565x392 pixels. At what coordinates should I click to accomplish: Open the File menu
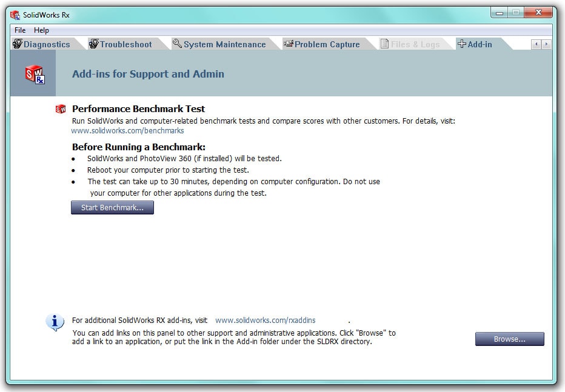tap(20, 30)
